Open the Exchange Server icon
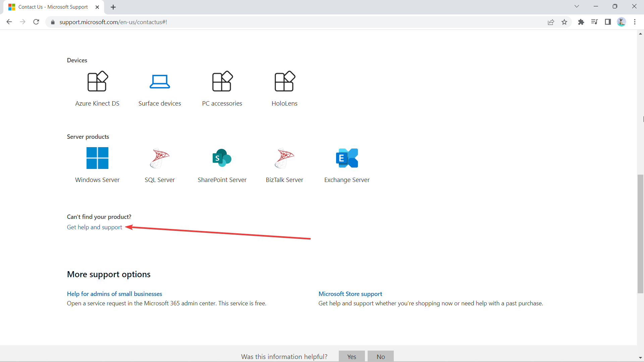Image resolution: width=644 pixels, height=362 pixels. [x=347, y=158]
